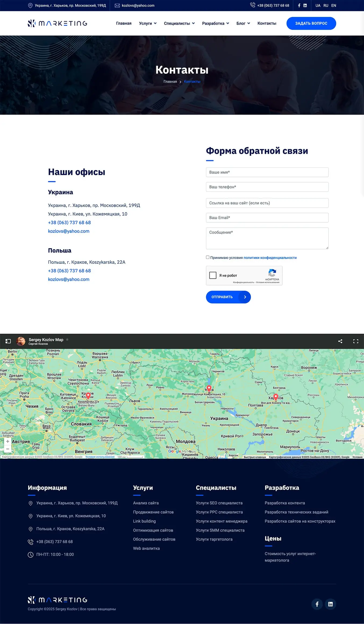
Task: Open Стоимость услуг интернет-маркетолога link
Action: (x=290, y=557)
